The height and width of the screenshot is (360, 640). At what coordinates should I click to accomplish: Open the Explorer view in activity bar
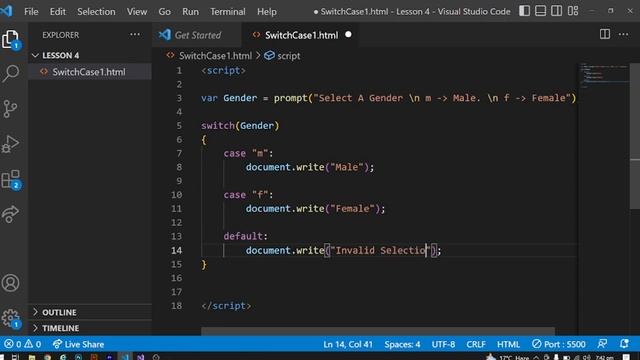(11, 39)
